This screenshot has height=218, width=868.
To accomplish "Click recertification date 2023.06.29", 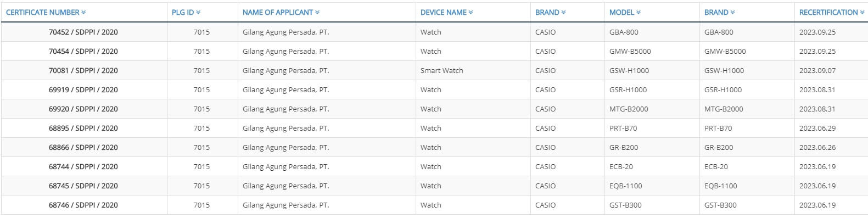I will click(x=817, y=128).
